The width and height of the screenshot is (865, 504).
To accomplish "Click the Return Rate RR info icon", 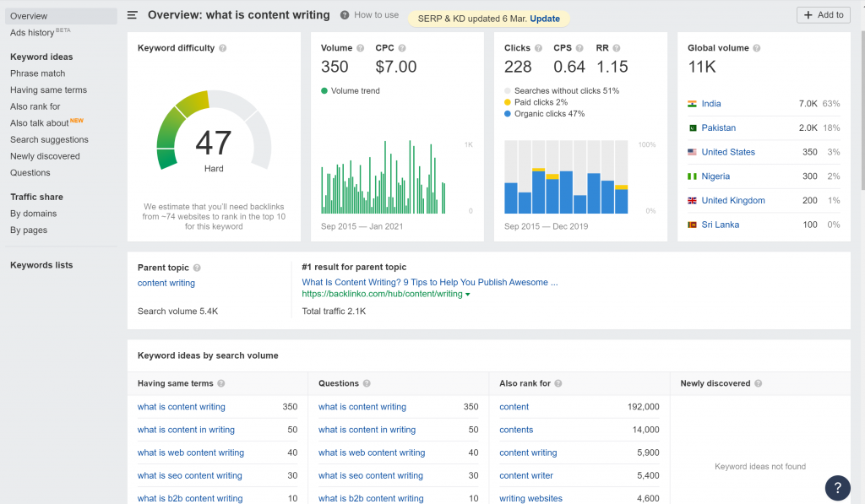I will (x=617, y=48).
